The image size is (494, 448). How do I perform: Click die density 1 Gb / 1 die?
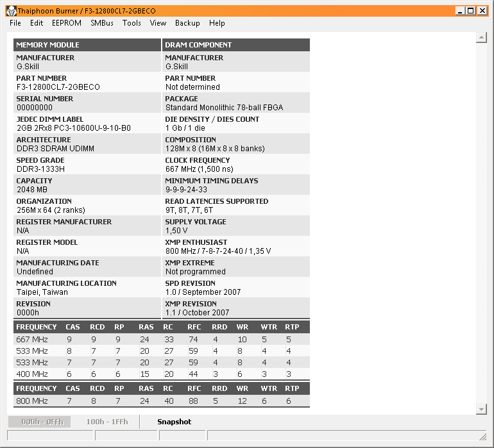pyautogui.click(x=185, y=128)
